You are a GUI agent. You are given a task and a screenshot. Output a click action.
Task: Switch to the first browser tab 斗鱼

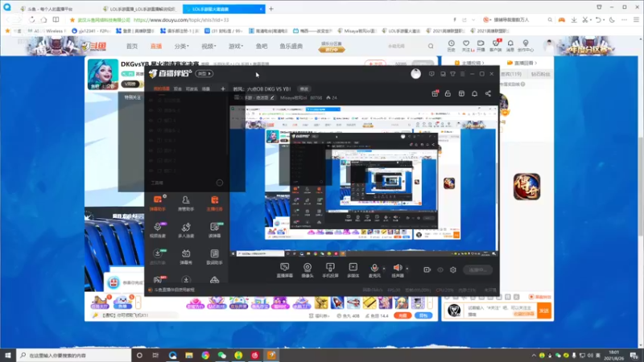coord(53,9)
